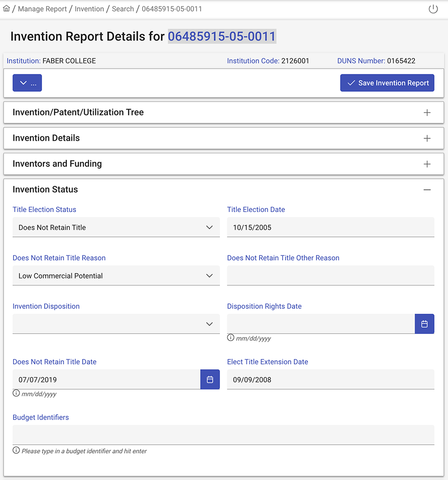Collapse Invention Status section minus icon

[427, 190]
